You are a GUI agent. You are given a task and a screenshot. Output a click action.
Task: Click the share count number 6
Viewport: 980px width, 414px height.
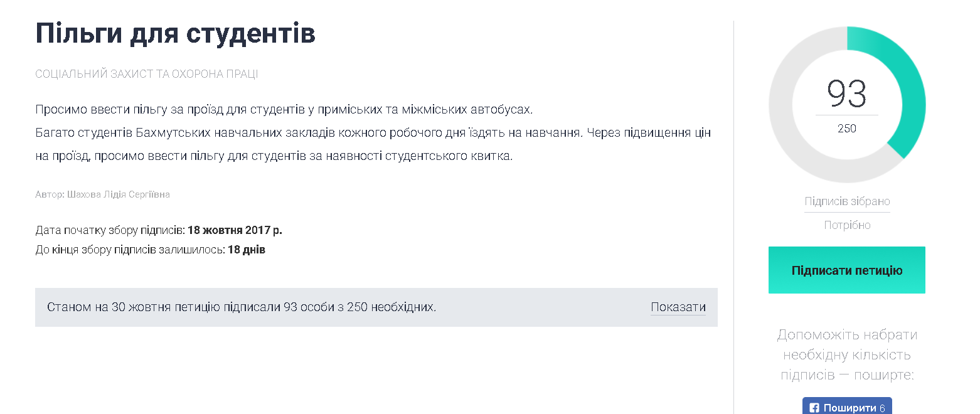tap(882, 408)
